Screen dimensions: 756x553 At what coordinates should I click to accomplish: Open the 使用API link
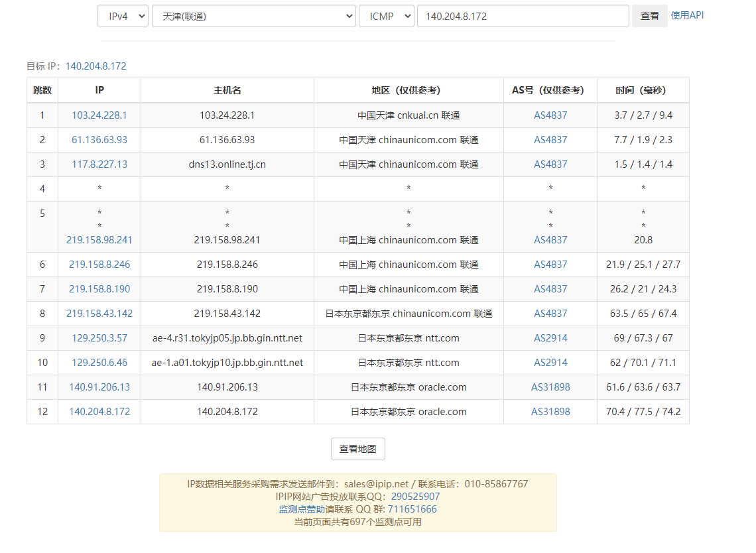pyautogui.click(x=687, y=15)
